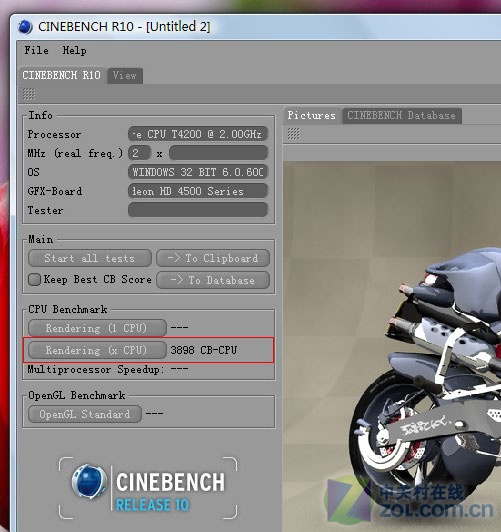This screenshot has height=532, width=501.
Task: Start the OpenGL Standard benchmark
Action: point(85,414)
